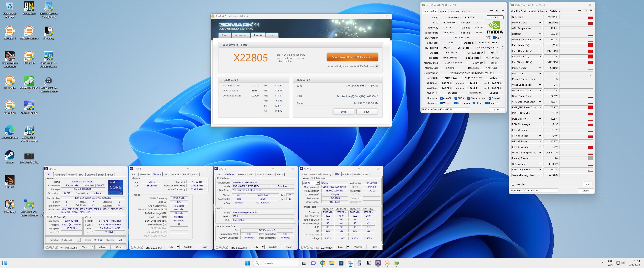Open the GPU Clock sensor dropdown
This screenshot has height=268, width=644.
click(x=540, y=17)
